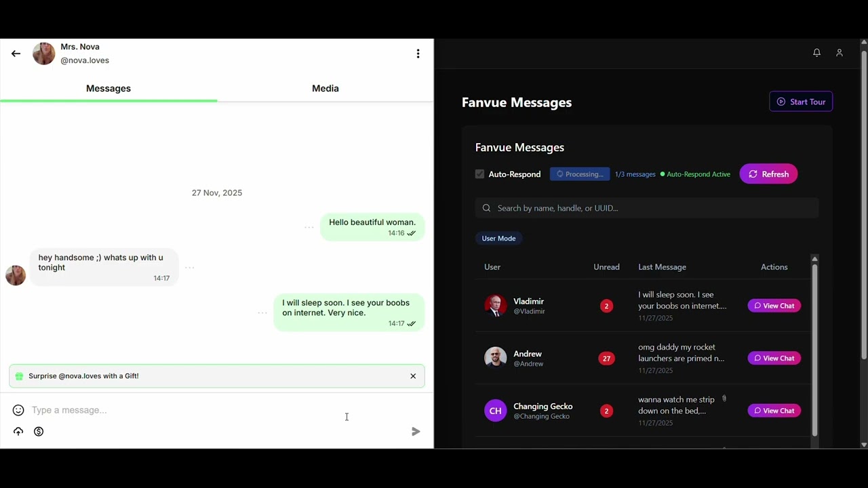Open options dots beside 'I will sleep soon' bubble

point(262,312)
